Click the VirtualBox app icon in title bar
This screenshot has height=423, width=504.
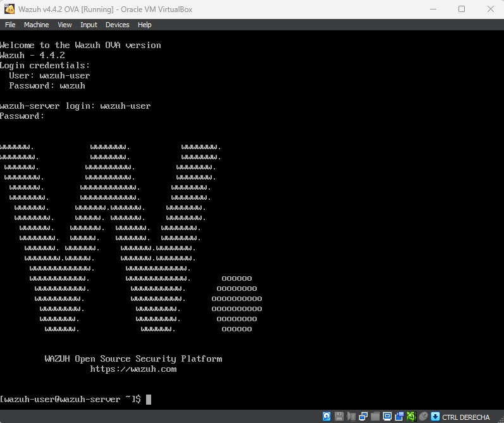(9, 9)
